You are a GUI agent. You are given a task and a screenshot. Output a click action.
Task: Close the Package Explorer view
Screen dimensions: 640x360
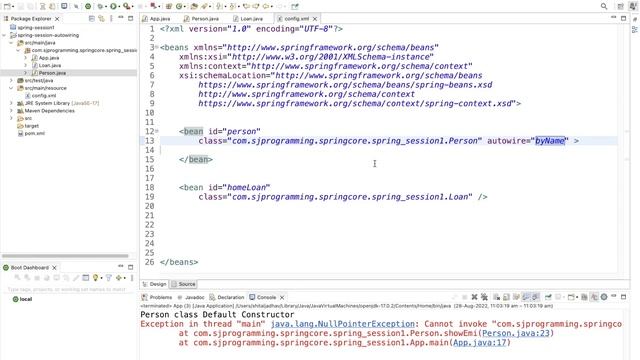click(x=57, y=19)
